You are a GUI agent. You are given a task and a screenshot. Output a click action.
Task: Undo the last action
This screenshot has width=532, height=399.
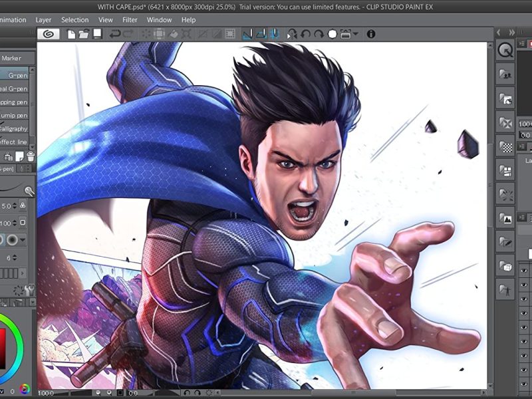click(x=115, y=34)
